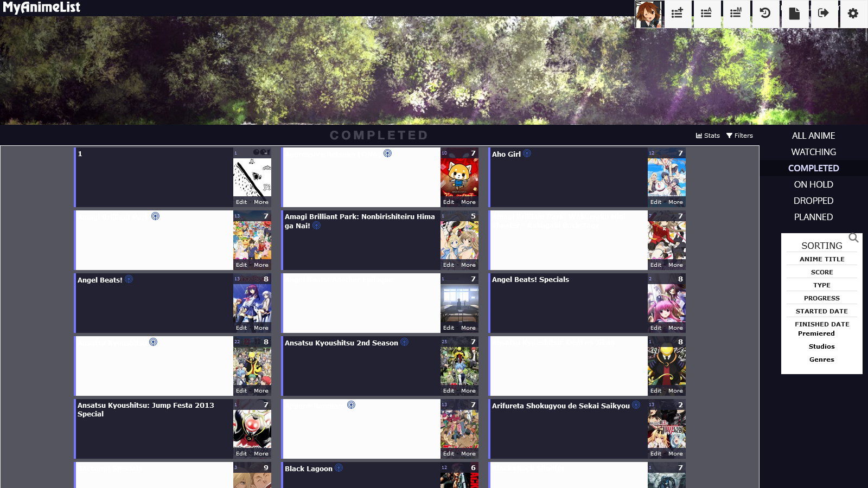Sort list by Score

point(822,272)
